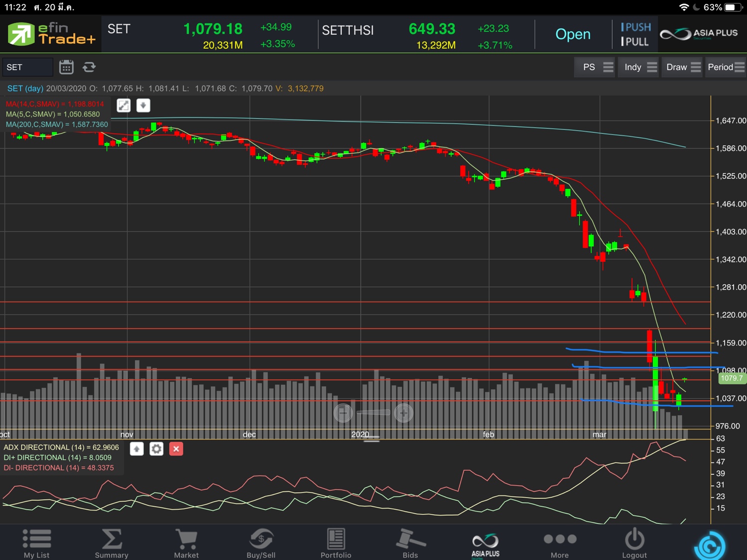Select the MA(200,C,SMAV) legend entry
Screen dimensions: 747x560
(57, 124)
